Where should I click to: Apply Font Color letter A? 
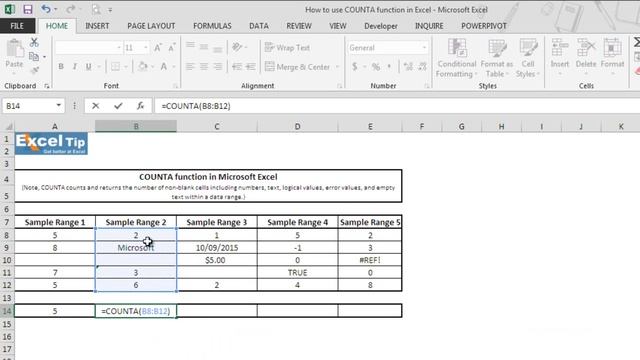[x=164, y=67]
